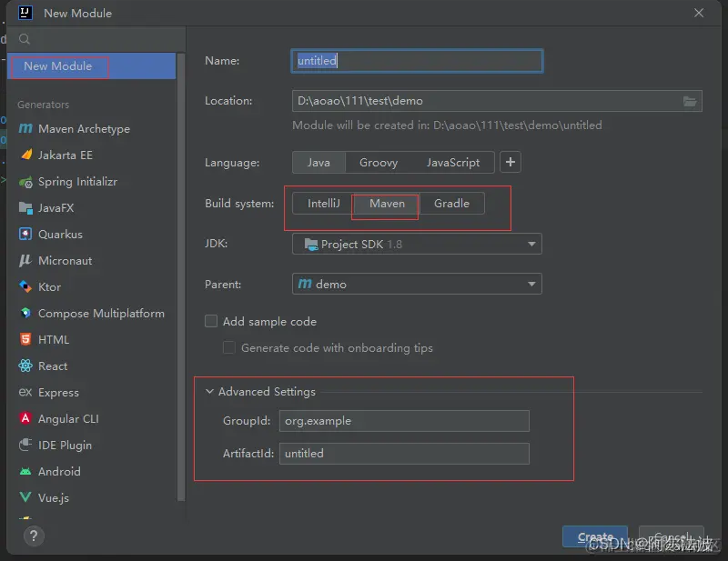
Task: Click the IDE Plugin plug icon
Action: [25, 445]
